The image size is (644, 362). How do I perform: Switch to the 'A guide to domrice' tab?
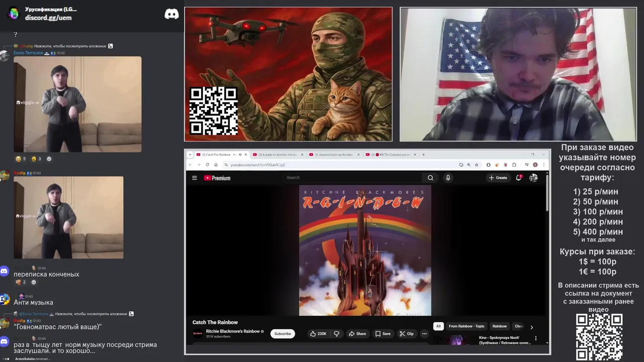click(x=278, y=154)
